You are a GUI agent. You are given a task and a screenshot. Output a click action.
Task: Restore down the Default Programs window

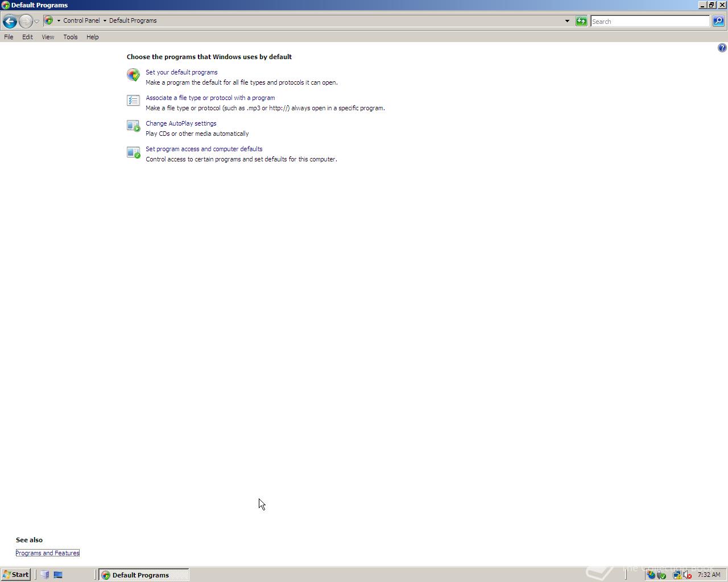click(712, 5)
